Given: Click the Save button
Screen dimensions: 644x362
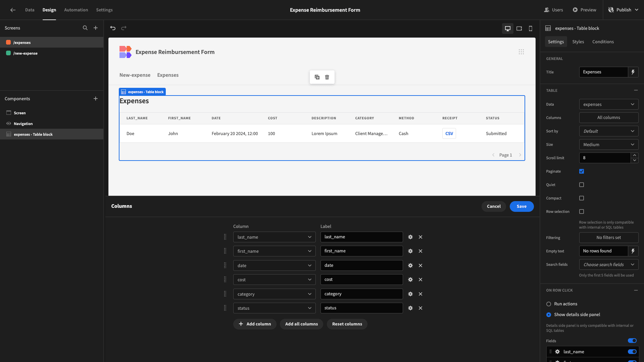Looking at the screenshot, I should pyautogui.click(x=522, y=206).
